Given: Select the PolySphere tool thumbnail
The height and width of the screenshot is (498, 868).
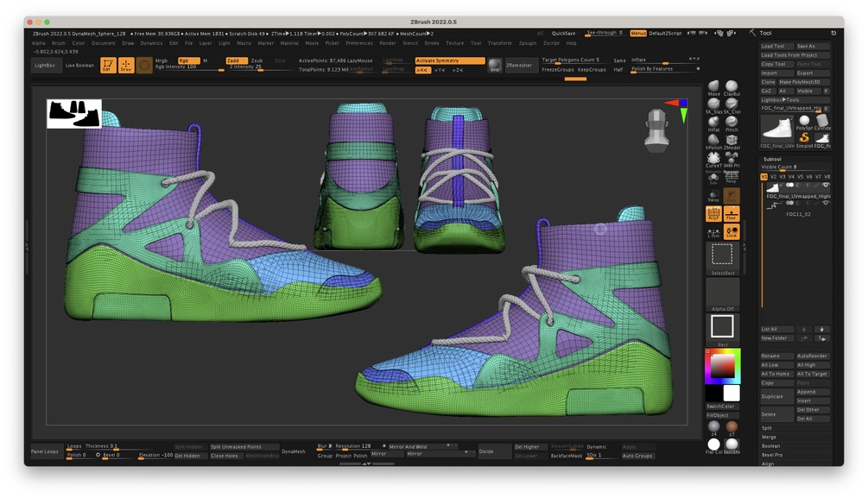Looking at the screenshot, I should 804,123.
